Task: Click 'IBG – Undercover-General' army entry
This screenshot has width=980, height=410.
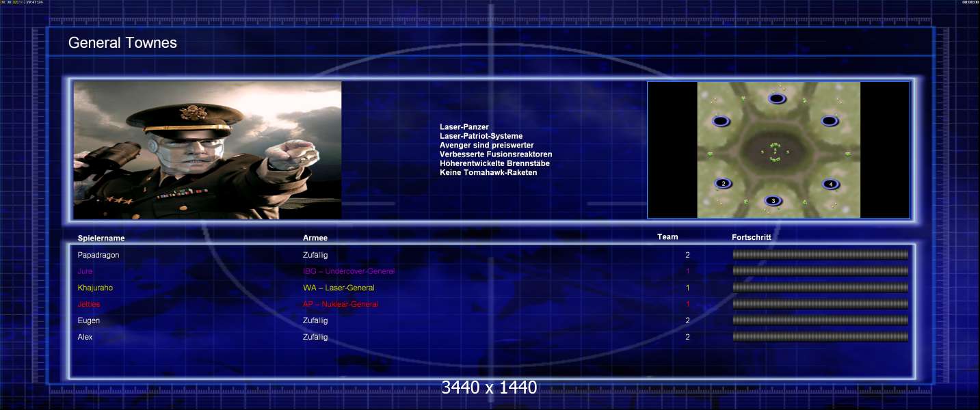Action: coord(349,271)
